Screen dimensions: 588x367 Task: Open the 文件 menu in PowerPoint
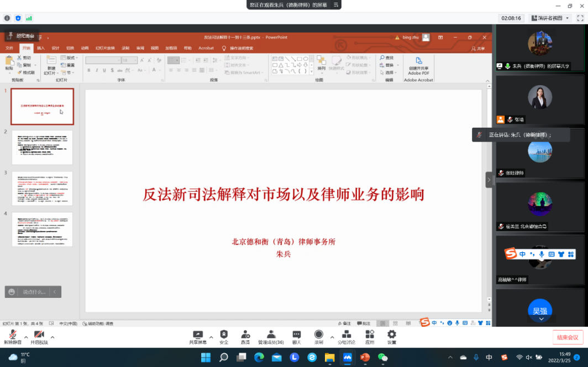click(9, 48)
